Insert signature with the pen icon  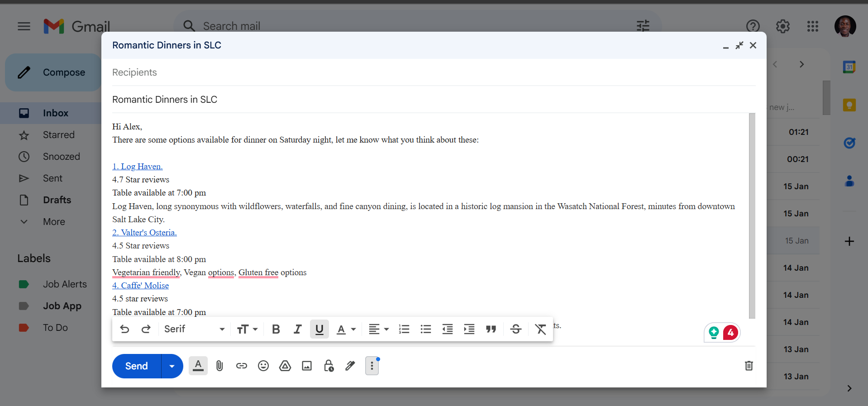point(350,366)
